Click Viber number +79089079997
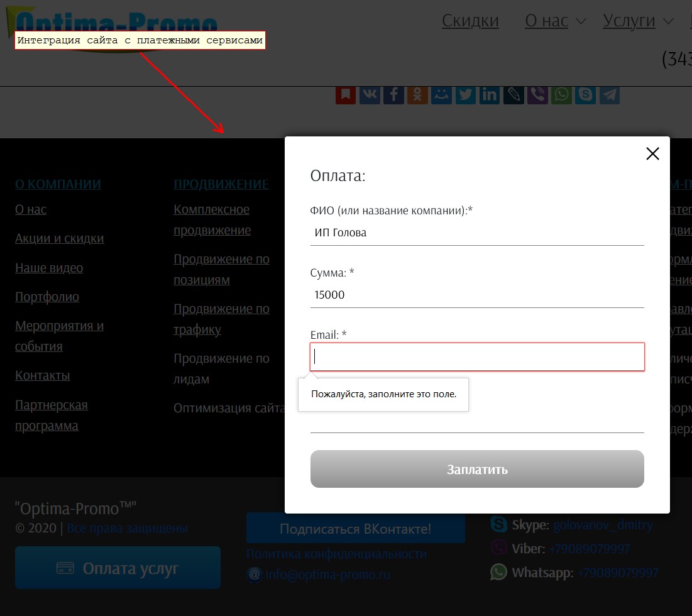 (x=589, y=549)
